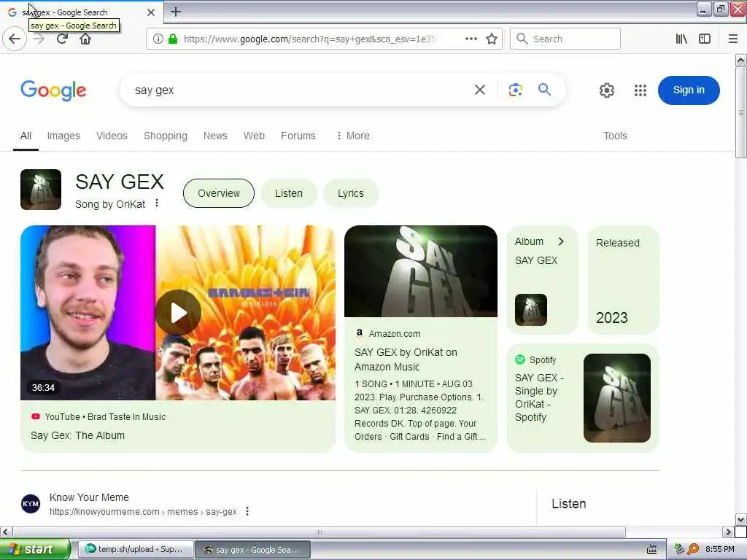
Task: Click the Spotify card SAY GEX cover image
Action: (x=617, y=397)
